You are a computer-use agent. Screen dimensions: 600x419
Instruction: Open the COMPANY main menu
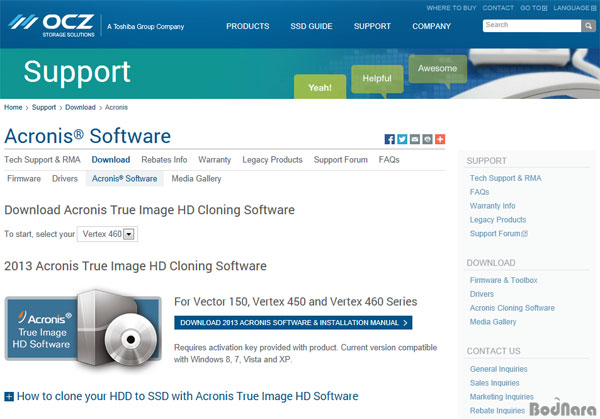(x=432, y=26)
